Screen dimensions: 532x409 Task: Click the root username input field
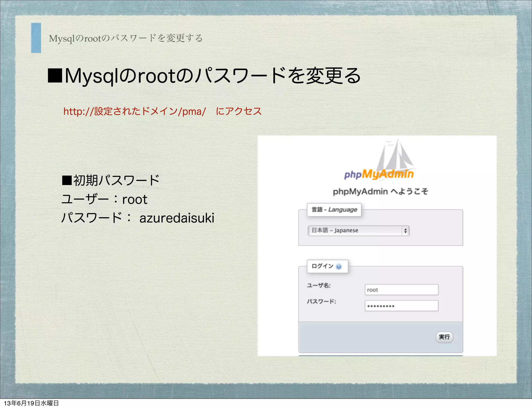tap(401, 290)
